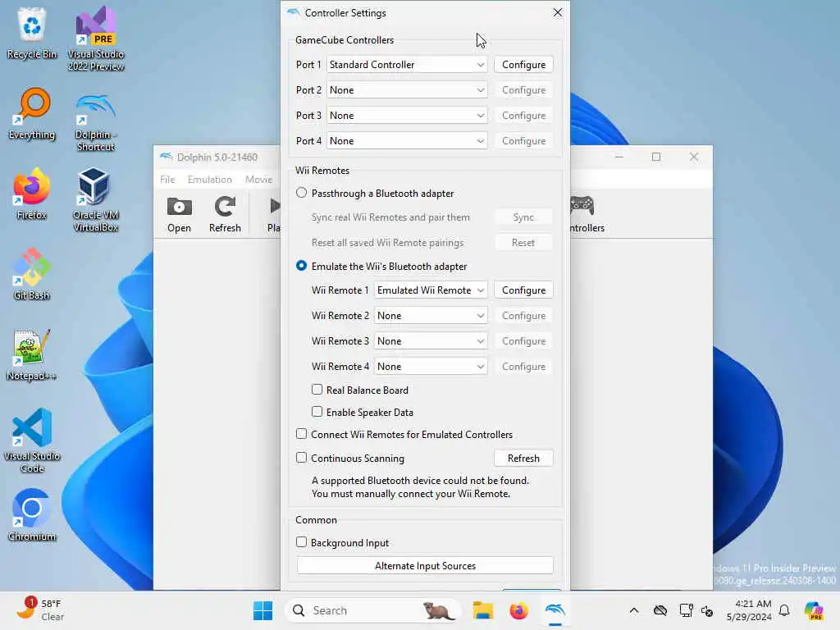Image resolution: width=840 pixels, height=630 pixels.
Task: Open the Wii Remote 3 dropdown
Action: pyautogui.click(x=431, y=340)
